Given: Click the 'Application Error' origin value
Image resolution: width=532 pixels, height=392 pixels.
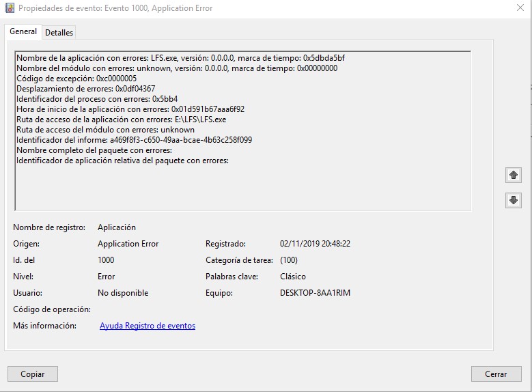Looking at the screenshot, I should (128, 244).
